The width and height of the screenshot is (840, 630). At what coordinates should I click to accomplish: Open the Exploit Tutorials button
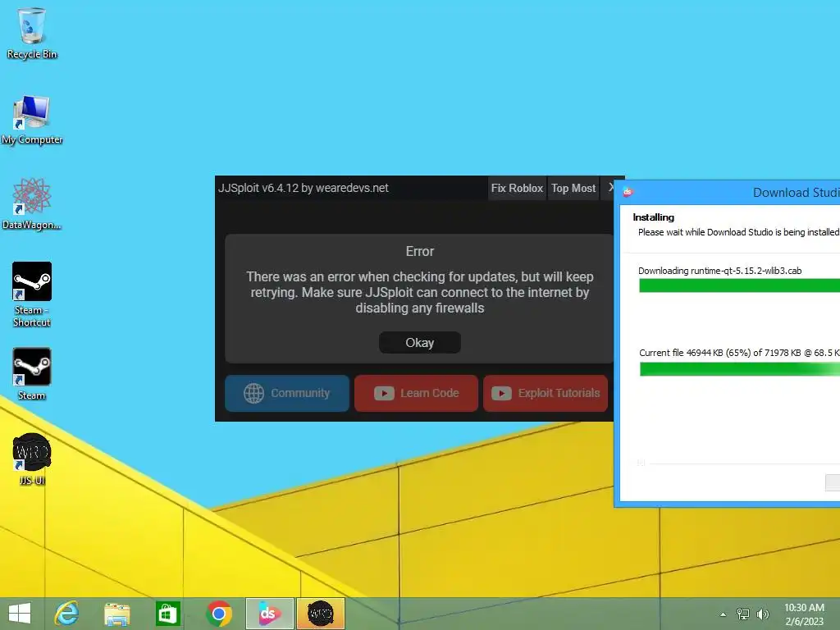pos(546,393)
